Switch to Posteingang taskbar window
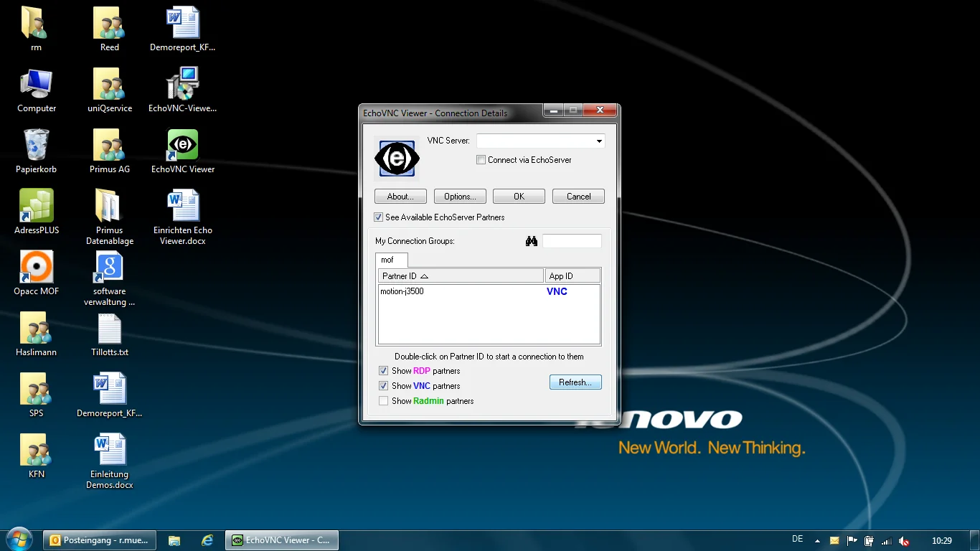The image size is (980, 551). coord(100,540)
